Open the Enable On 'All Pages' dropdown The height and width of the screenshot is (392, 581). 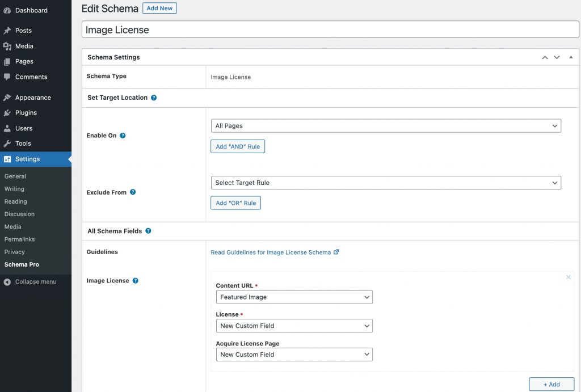385,126
